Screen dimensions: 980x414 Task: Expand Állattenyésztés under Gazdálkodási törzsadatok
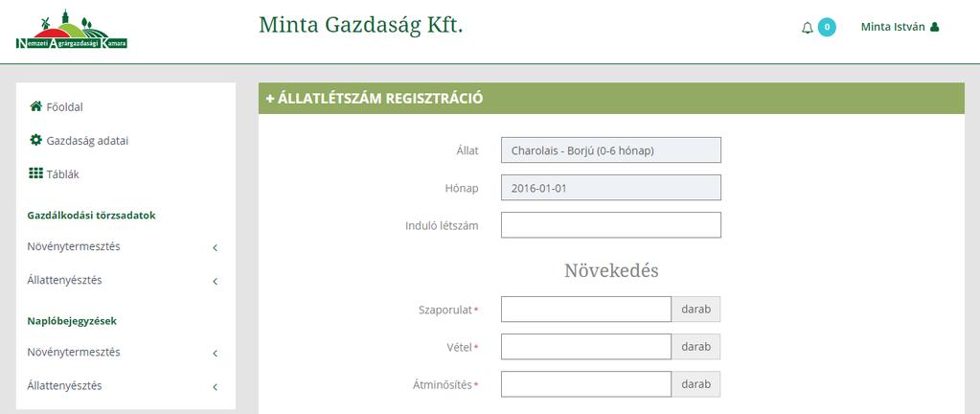124,281
